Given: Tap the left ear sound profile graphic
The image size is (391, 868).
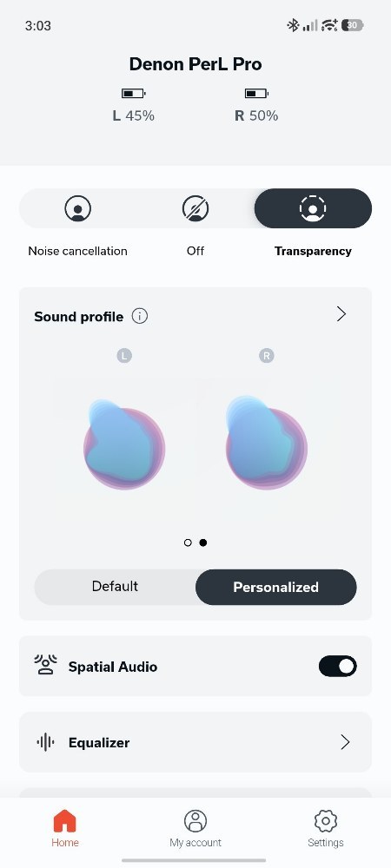Looking at the screenshot, I should (124, 444).
